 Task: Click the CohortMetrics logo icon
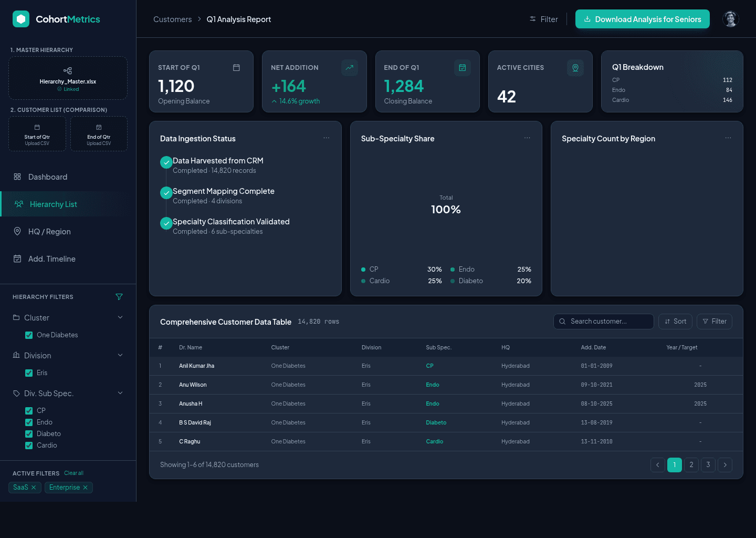pyautogui.click(x=21, y=19)
